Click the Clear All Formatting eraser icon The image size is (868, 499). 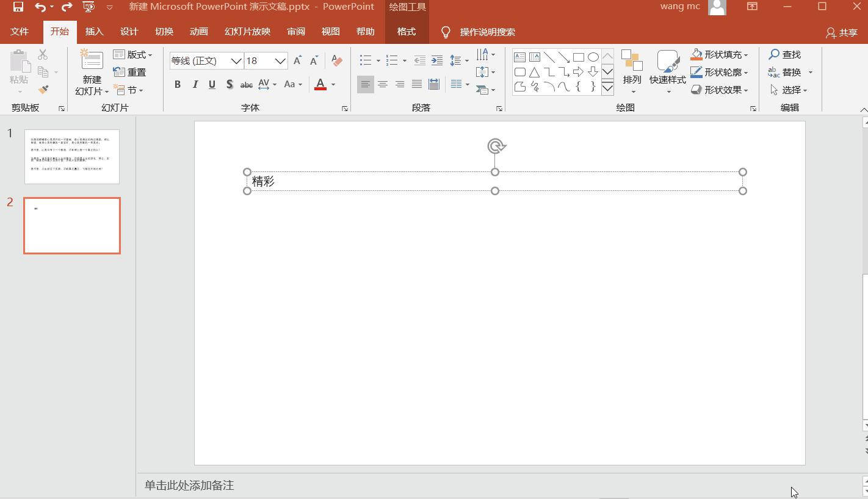click(x=336, y=60)
